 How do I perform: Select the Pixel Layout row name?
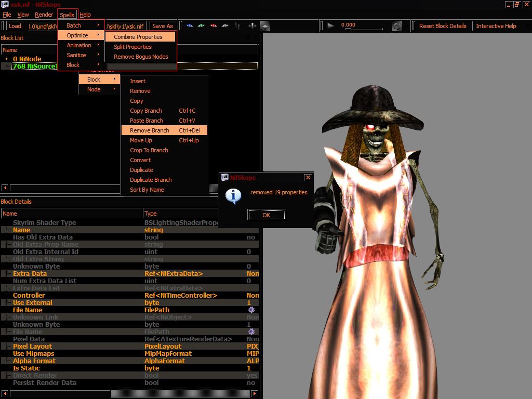click(x=33, y=346)
